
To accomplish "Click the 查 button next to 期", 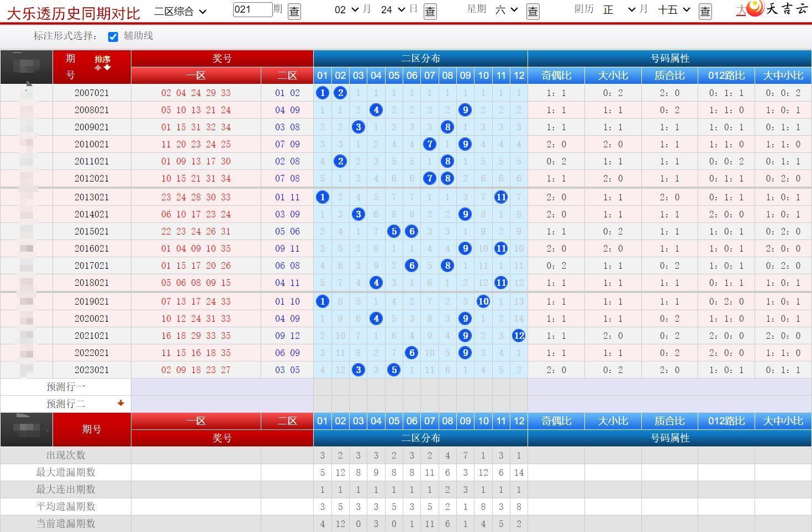I will click(x=294, y=11).
